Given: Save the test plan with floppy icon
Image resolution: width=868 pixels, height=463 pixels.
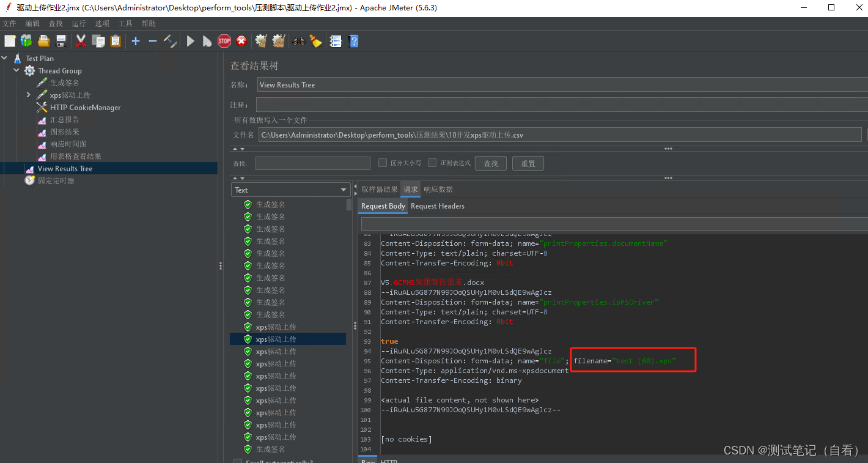Looking at the screenshot, I should pyautogui.click(x=61, y=41).
